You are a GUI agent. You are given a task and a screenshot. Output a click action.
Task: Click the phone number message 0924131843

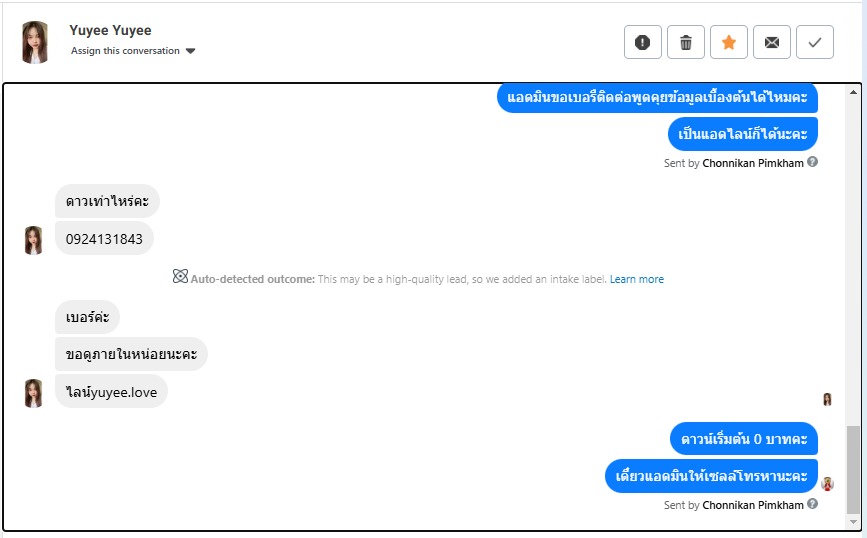(x=104, y=239)
